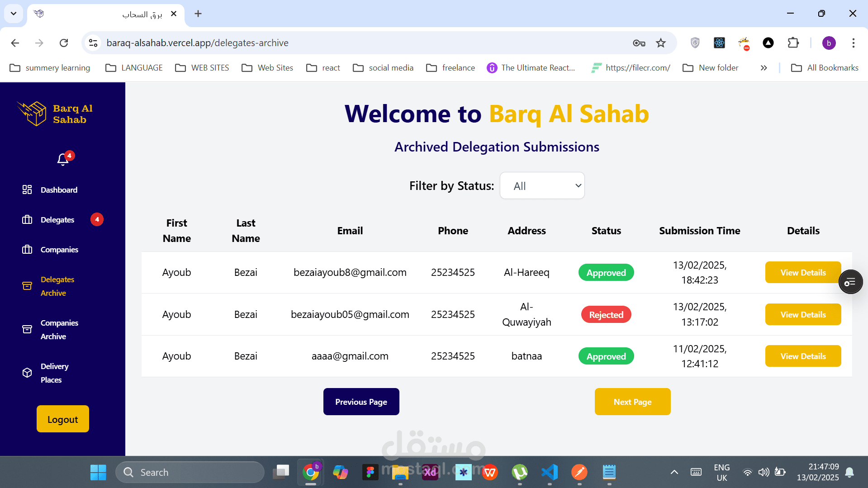Open the 'social media' bookmarks folder
This screenshot has width=868, height=488.
[x=383, y=68]
